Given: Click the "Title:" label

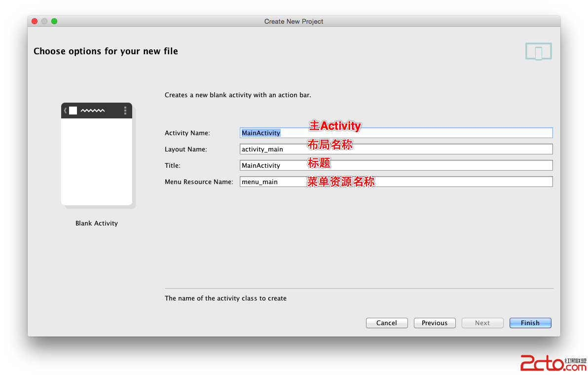Looking at the screenshot, I should point(173,165).
